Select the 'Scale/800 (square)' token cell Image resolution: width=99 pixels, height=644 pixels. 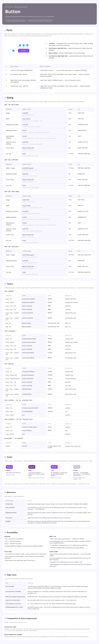coord(28,168)
